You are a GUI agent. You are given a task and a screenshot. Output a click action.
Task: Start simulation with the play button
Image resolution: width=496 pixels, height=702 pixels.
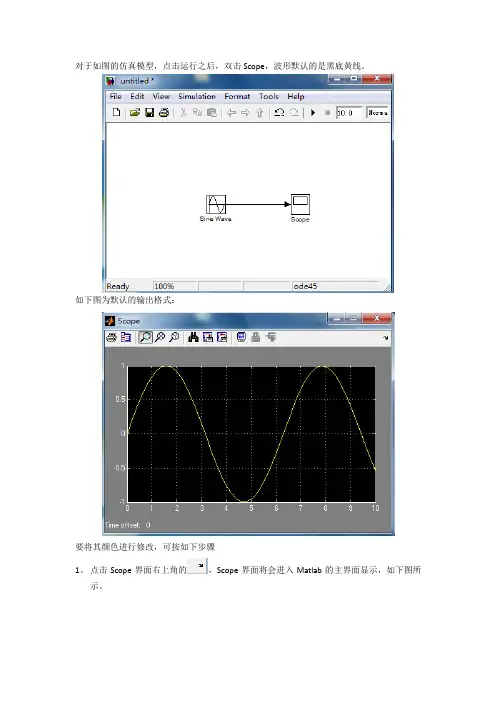(313, 113)
